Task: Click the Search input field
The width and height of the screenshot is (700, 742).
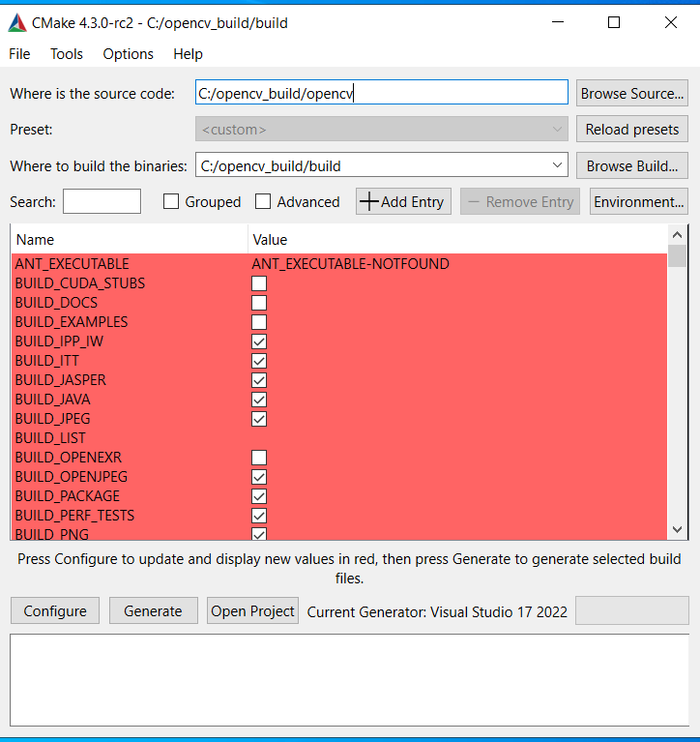Action: click(102, 201)
